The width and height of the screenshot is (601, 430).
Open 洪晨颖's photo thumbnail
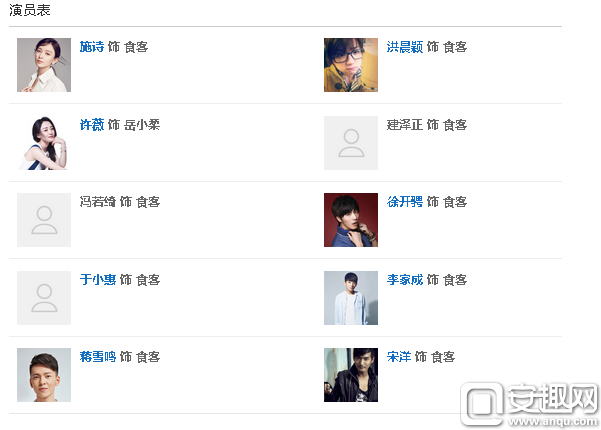(x=351, y=65)
